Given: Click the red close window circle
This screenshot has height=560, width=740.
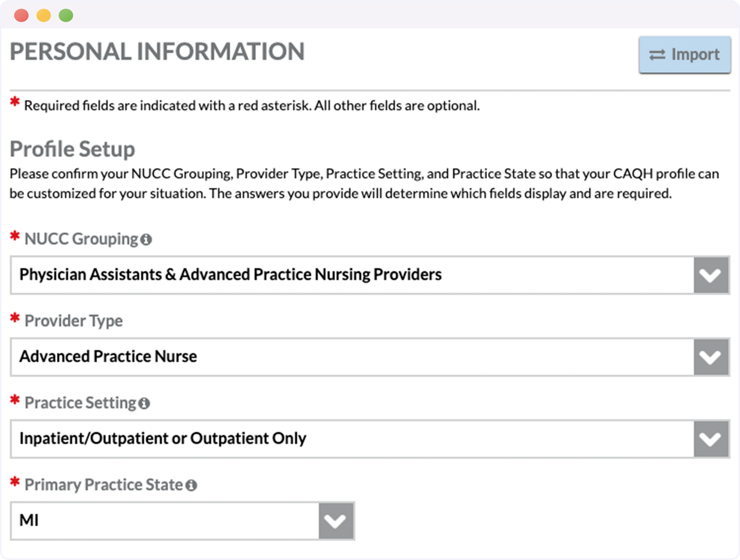Looking at the screenshot, I should click(x=21, y=15).
